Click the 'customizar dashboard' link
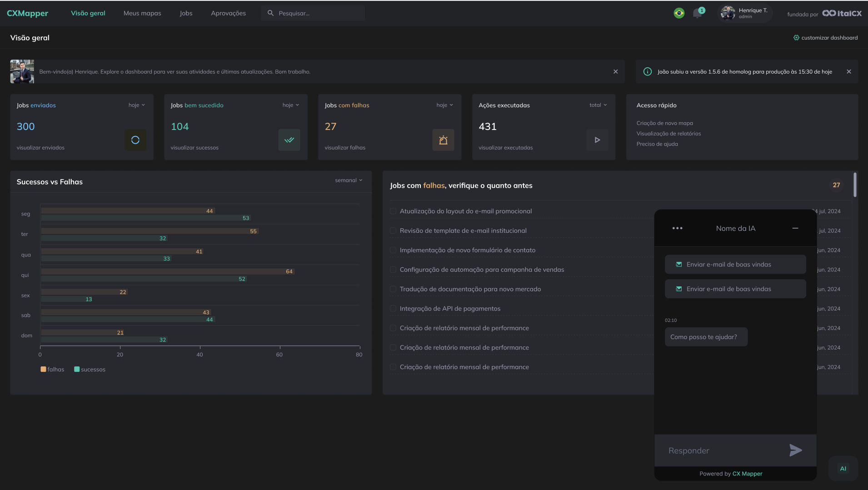This screenshot has width=868, height=490. 825,38
